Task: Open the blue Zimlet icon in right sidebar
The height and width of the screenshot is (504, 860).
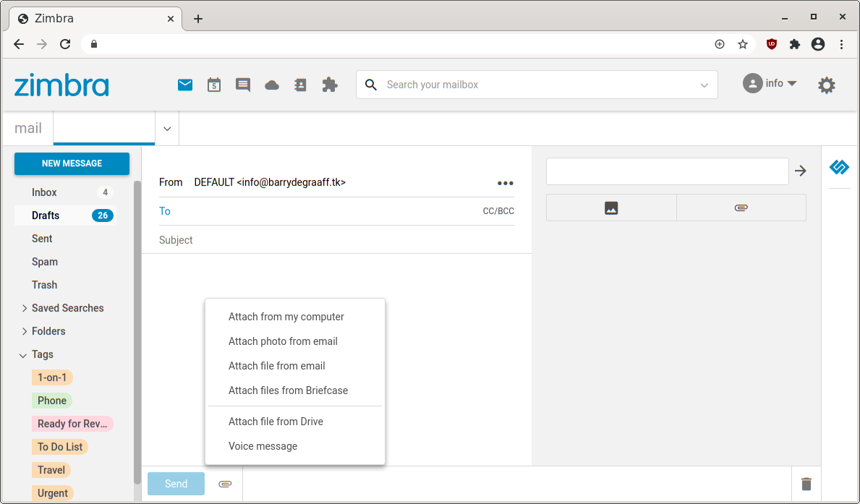Action: pyautogui.click(x=839, y=167)
